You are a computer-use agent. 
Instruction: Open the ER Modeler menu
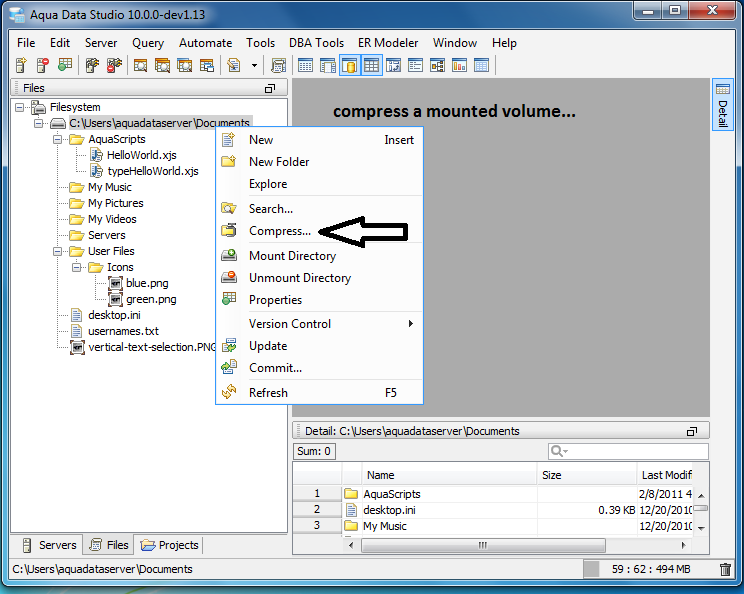[388, 43]
